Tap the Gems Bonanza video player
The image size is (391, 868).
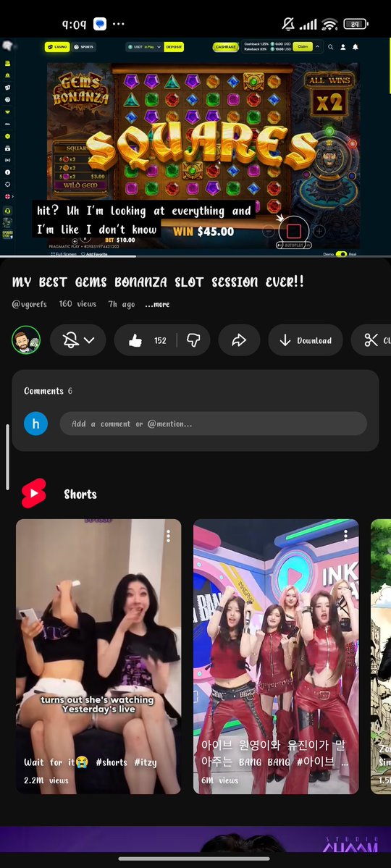pyautogui.click(x=195, y=147)
